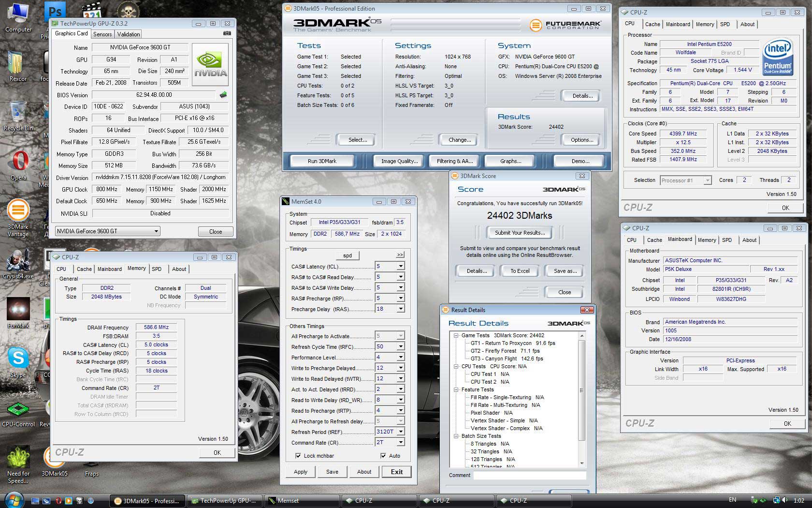Open the Computer desktop icon

pos(18,17)
